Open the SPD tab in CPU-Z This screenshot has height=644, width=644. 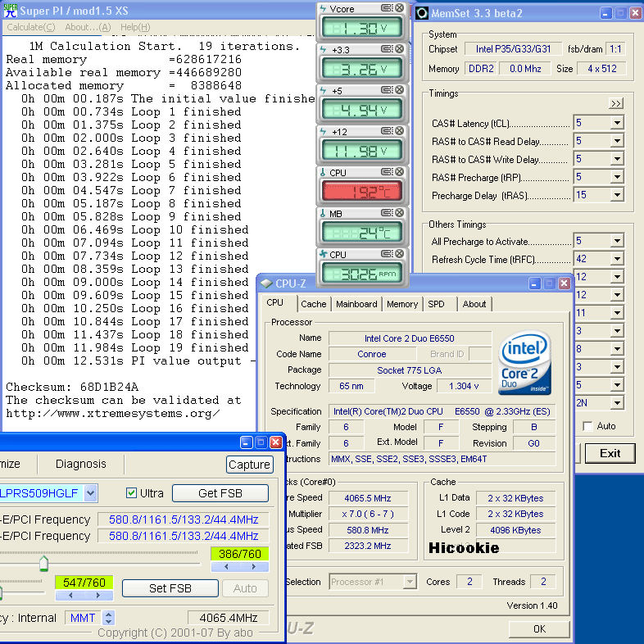tap(436, 304)
